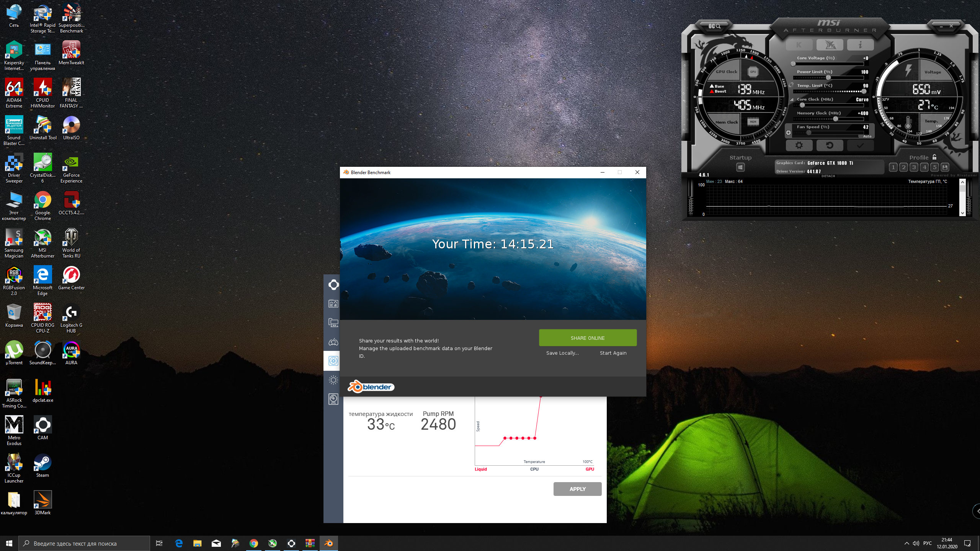Expand the system tray hidden icons chevron
Image resolution: width=980 pixels, height=551 pixels.
[906, 543]
